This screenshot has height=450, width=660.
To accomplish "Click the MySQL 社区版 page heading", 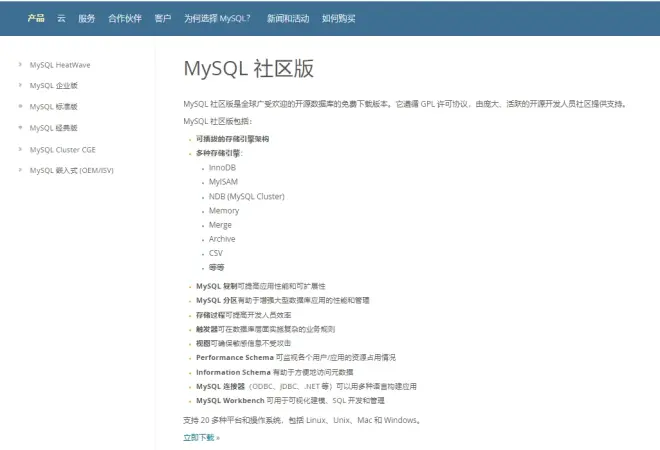I will [x=249, y=69].
